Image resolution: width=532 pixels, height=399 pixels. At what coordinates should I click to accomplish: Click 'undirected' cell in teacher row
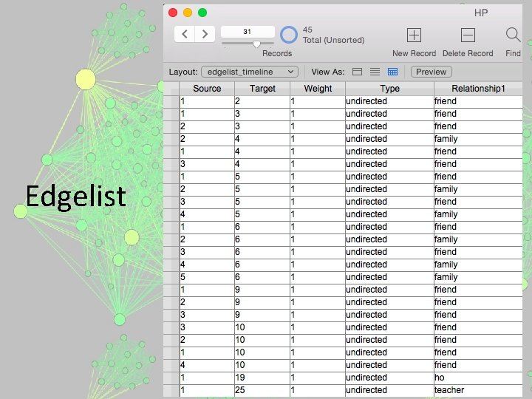coord(389,390)
